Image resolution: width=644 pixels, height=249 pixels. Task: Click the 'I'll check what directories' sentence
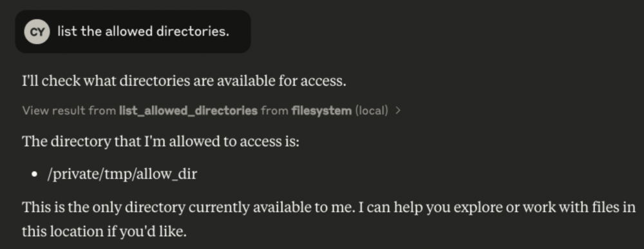(x=184, y=81)
